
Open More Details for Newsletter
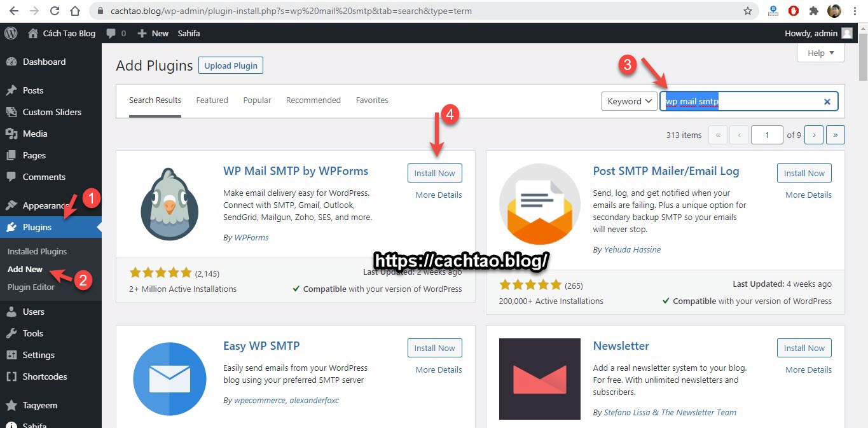pos(808,369)
